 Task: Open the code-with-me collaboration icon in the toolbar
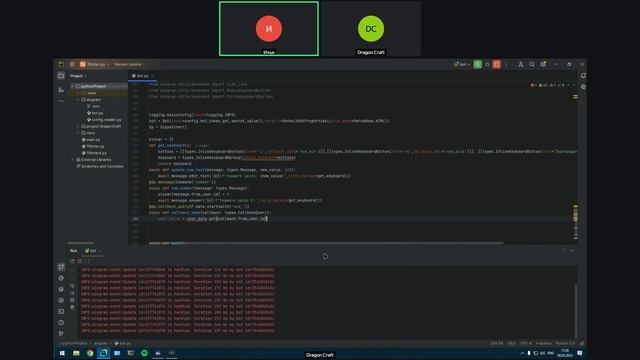(521, 64)
